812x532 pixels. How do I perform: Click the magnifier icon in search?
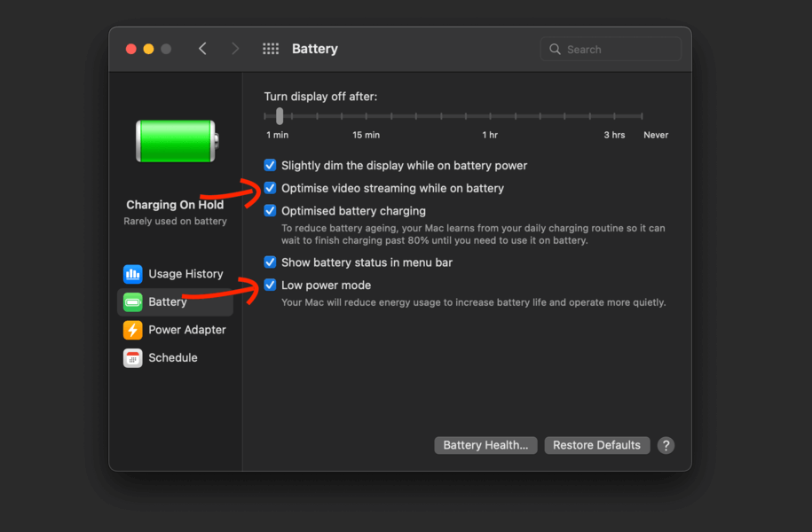pos(555,49)
